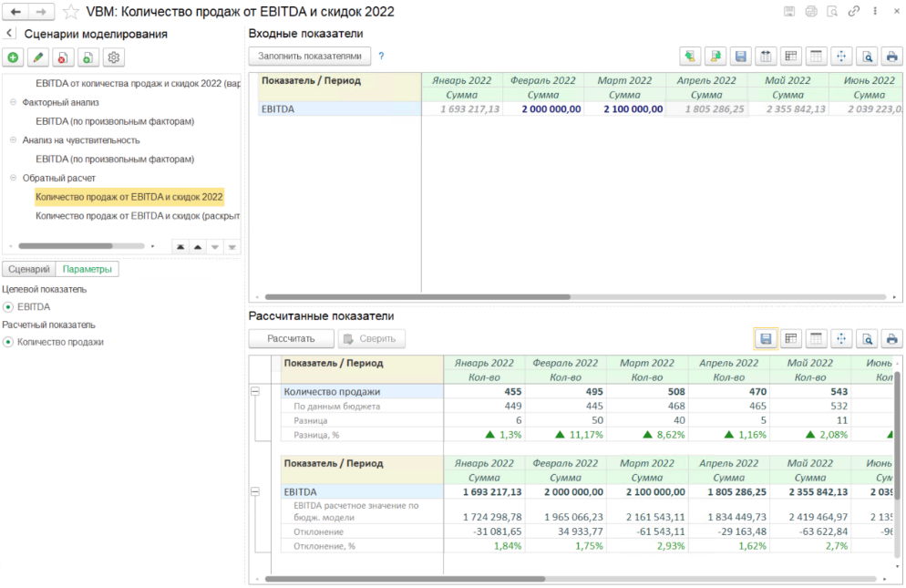Click the value 1 724 298,78
The image size is (906, 588).
click(x=491, y=517)
